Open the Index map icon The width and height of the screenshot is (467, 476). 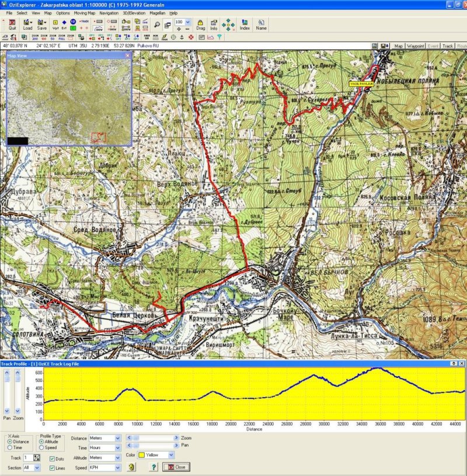[245, 24]
